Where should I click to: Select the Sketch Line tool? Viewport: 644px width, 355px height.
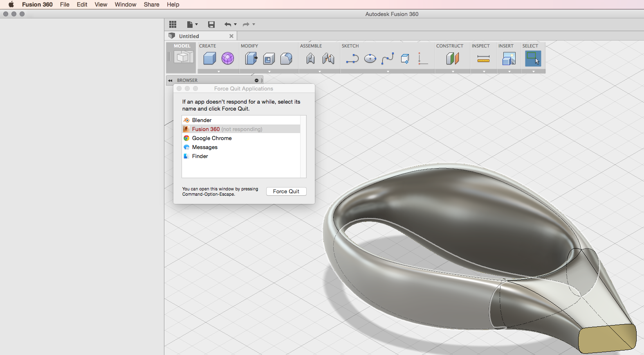point(352,59)
